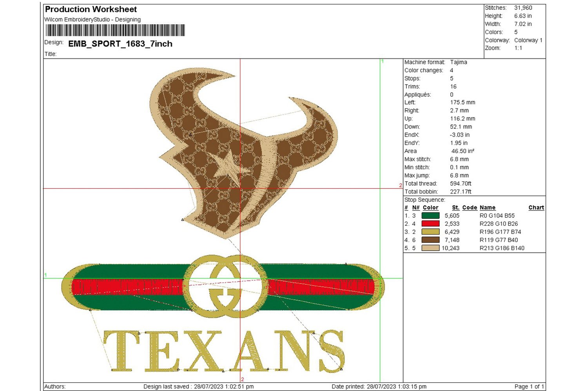Image resolution: width=588 pixels, height=391 pixels.
Task: Click the "Production Worksheet" heading
Action: [x=91, y=9]
